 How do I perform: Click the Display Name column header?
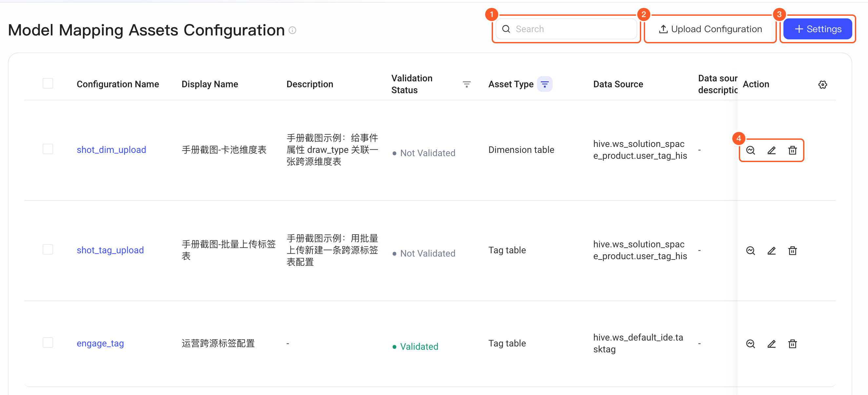pyautogui.click(x=209, y=84)
